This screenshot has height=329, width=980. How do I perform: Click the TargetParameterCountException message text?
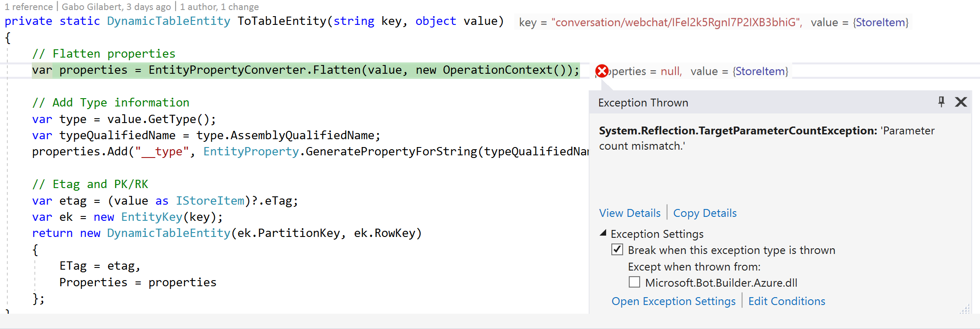pos(766,138)
